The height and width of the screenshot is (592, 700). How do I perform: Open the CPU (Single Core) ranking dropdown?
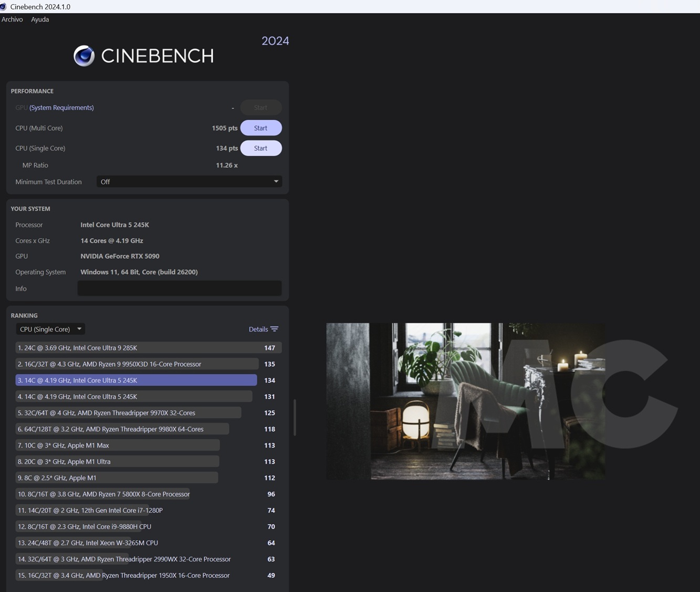50,329
